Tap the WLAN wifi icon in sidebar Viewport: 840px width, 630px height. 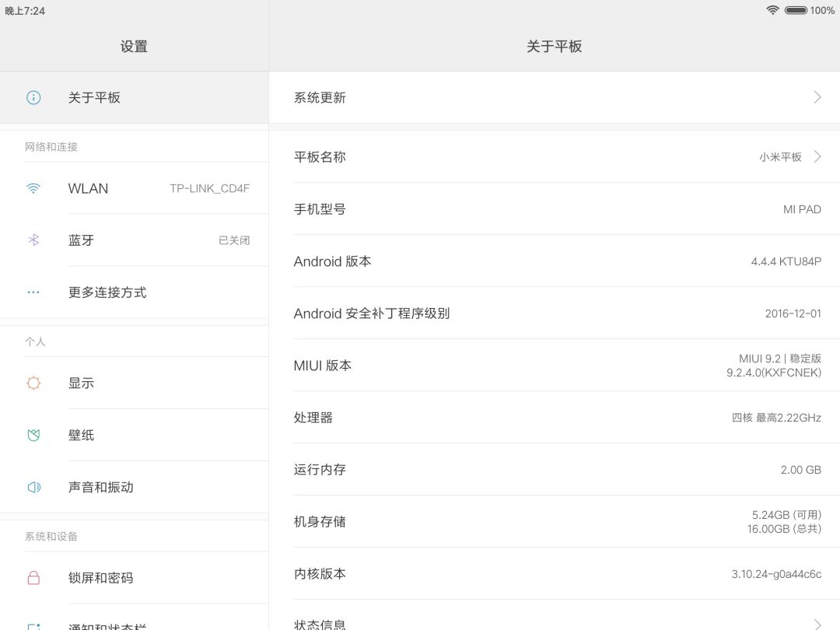pos(33,188)
